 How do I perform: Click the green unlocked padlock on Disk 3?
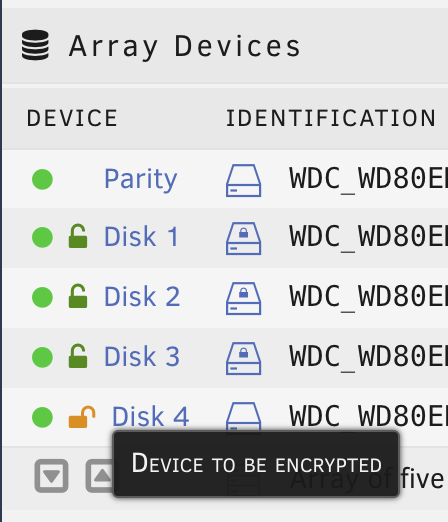(78, 356)
